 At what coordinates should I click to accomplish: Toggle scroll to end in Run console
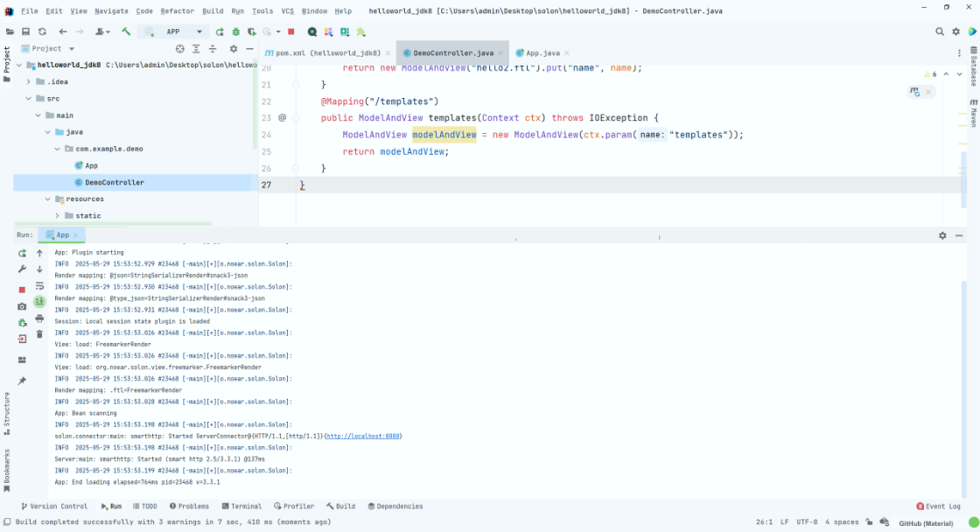point(39,302)
